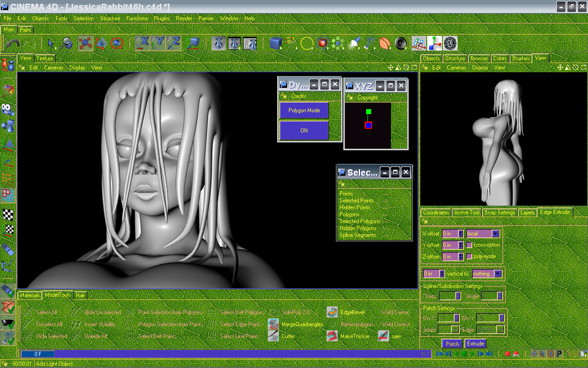Switch the coordinate system cube icon
The height and width of the screenshot is (368, 588).
(x=193, y=44)
